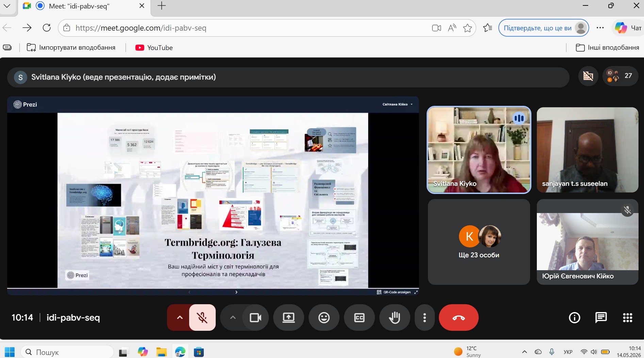Screen dimensions: 644x358
Task: Open the Світлана Кійко dropdown in Prezi
Action: [397, 104]
